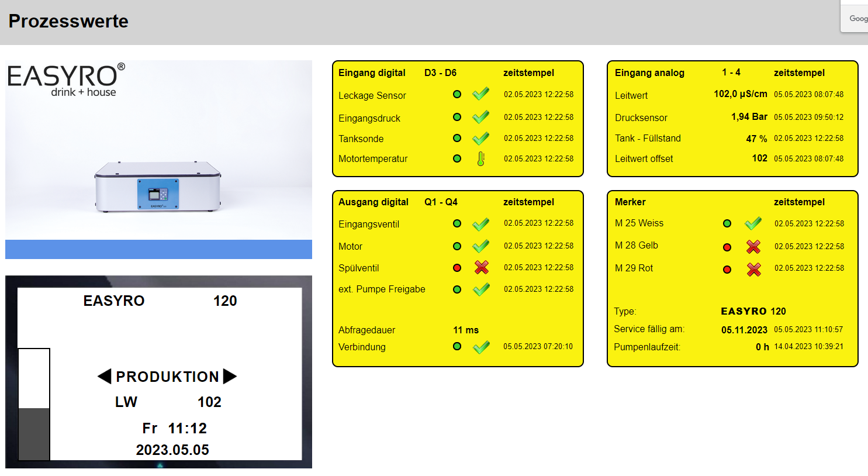
Task: Click the Verbindung timestamp 05.05.2023 07:20:10
Action: [x=538, y=346]
